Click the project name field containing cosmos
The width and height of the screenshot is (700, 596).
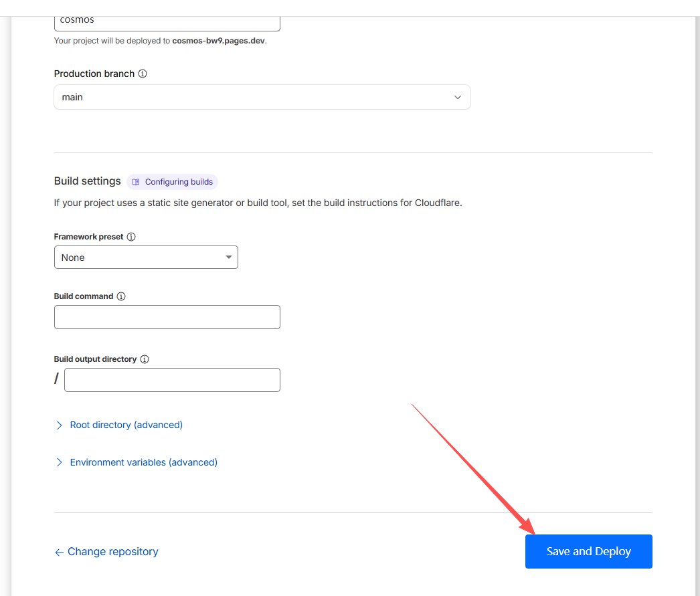(x=167, y=20)
